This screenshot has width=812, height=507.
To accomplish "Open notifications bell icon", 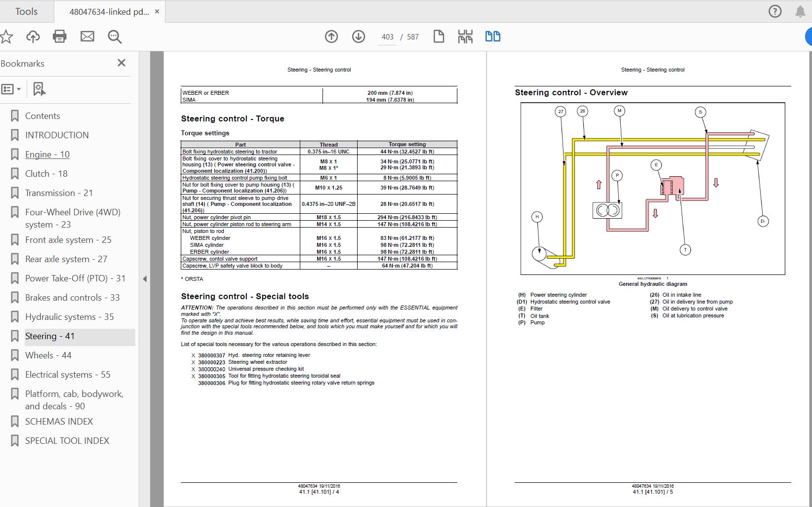I will [x=800, y=11].
